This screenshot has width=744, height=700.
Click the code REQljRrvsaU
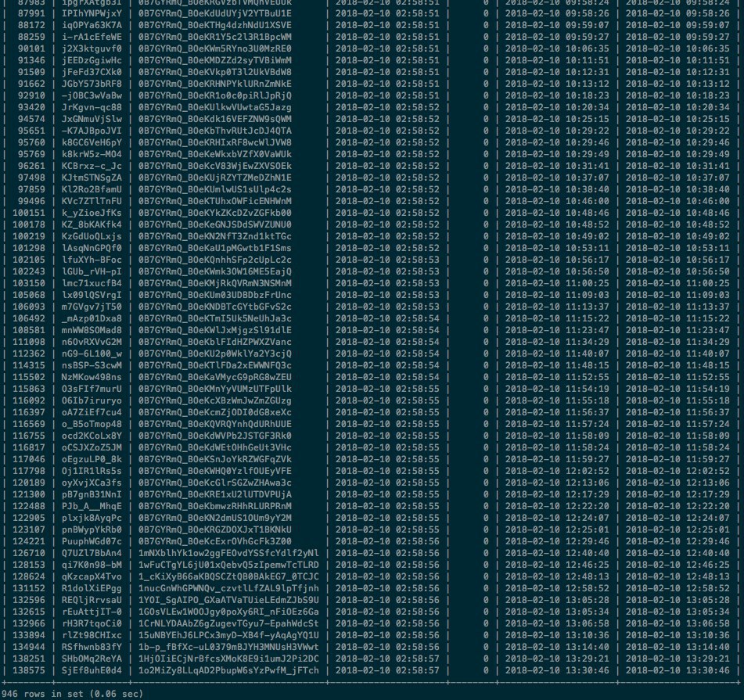(92, 601)
